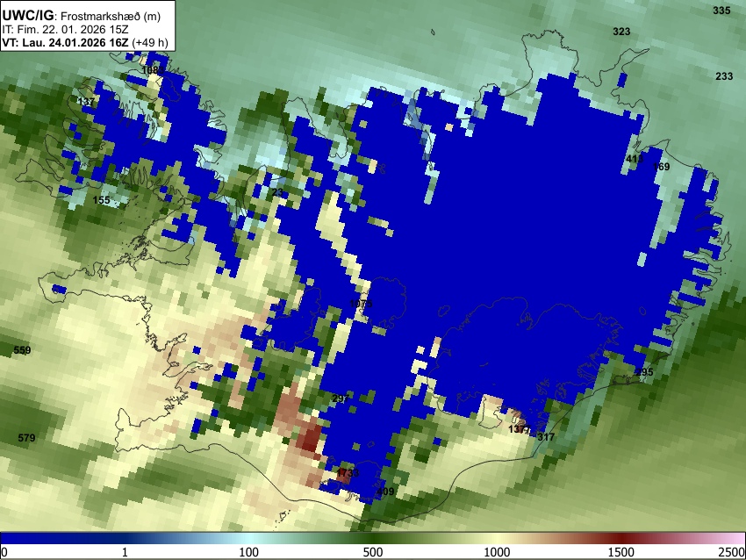
Task: Click the valid time line 'VT: Lau. 24.01.2026 16Z'
Action: (65, 42)
